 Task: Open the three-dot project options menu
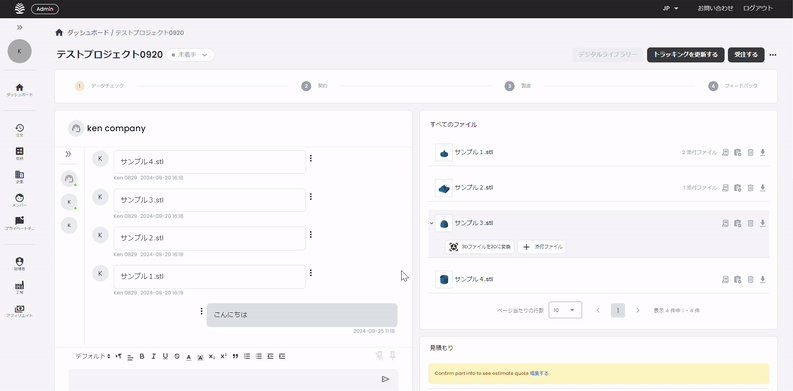[773, 55]
